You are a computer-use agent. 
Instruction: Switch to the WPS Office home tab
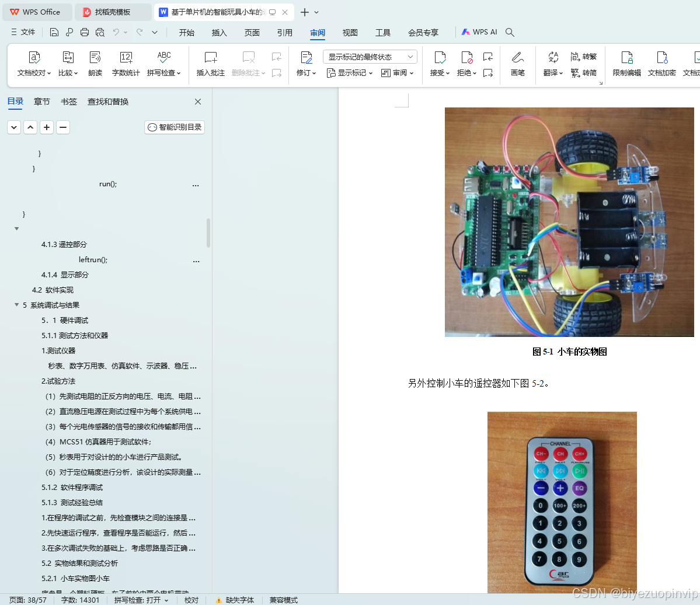tap(37, 12)
